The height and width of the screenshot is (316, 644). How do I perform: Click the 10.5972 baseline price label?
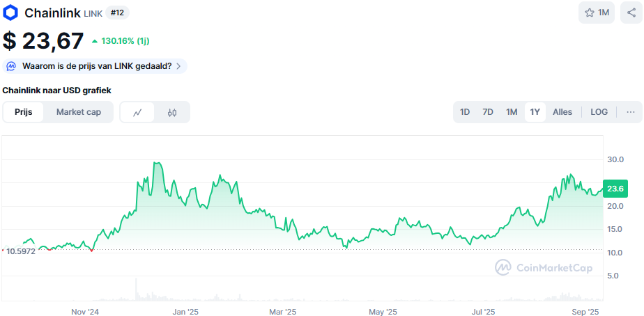click(20, 251)
